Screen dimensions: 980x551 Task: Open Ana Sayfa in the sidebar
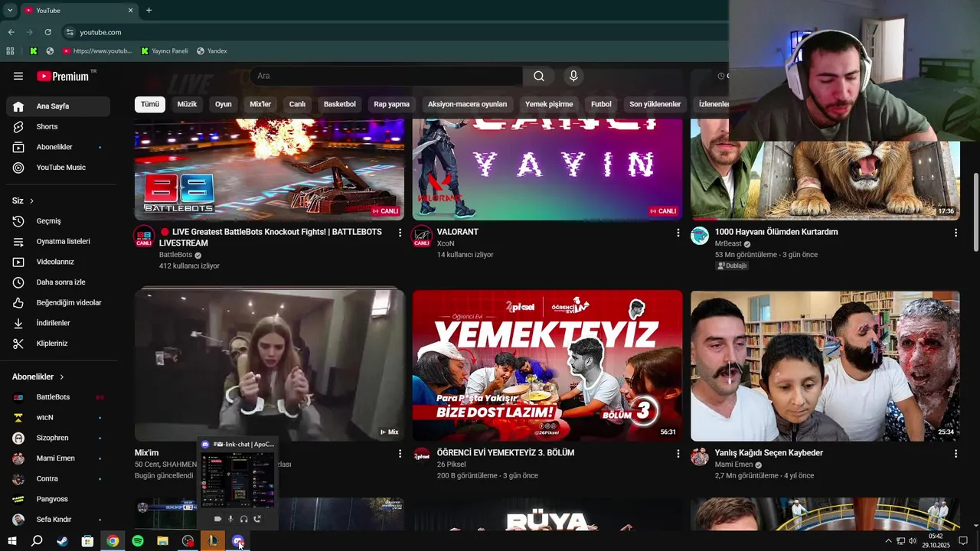pos(58,106)
